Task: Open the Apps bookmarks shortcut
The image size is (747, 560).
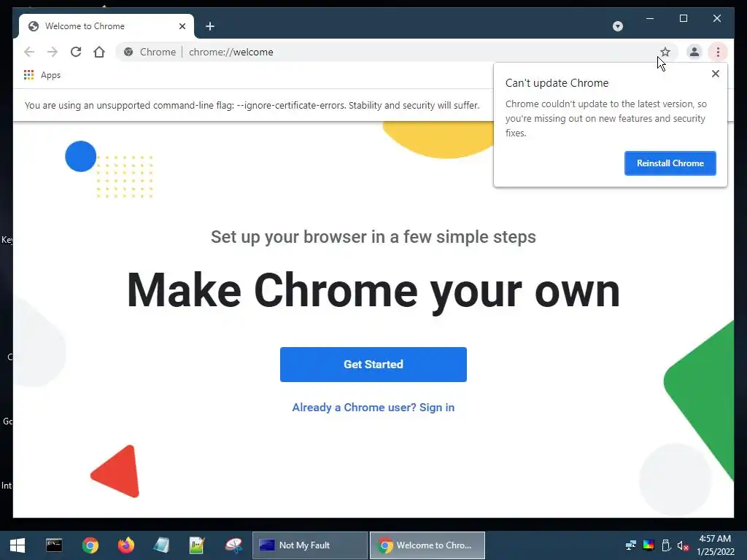Action: pos(42,75)
